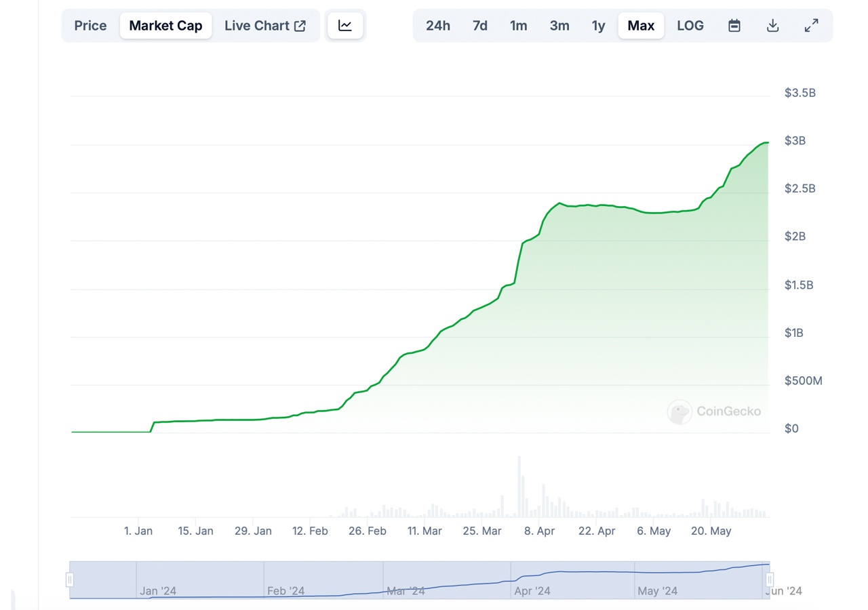
Task: Select the line chart type icon
Action: pyautogui.click(x=345, y=25)
